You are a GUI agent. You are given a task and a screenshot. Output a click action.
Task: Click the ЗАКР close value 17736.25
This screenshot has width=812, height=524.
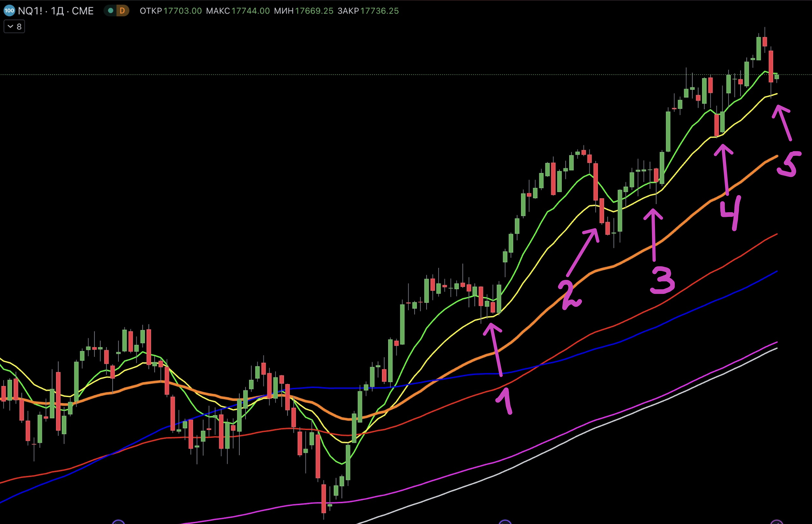click(x=379, y=10)
